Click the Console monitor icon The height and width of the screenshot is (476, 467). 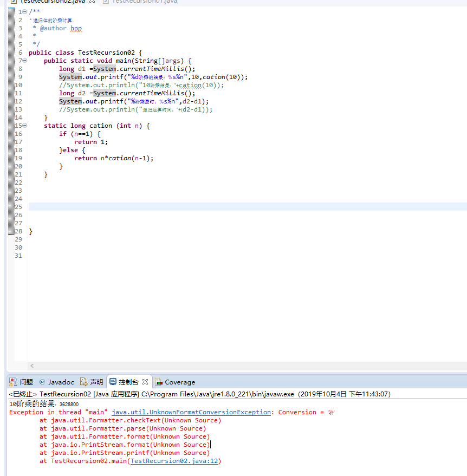(113, 382)
